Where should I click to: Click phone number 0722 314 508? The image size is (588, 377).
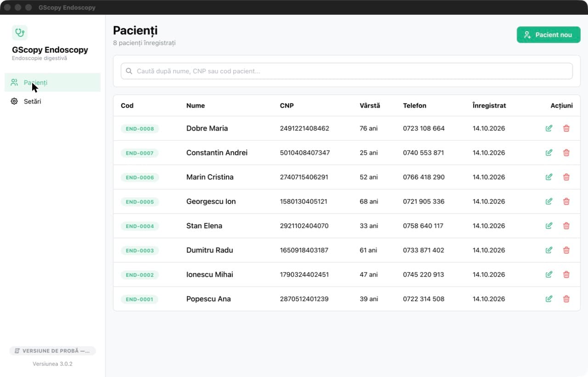point(424,299)
